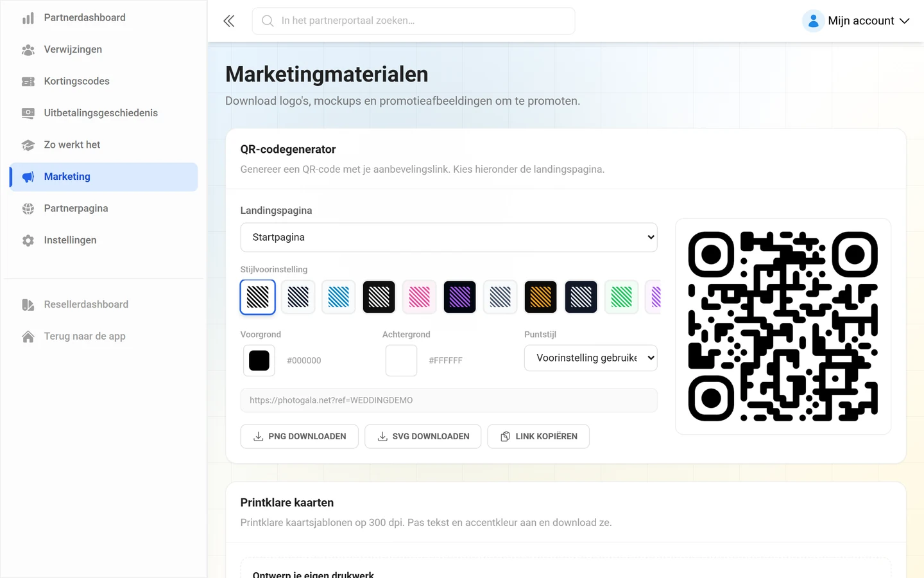The height and width of the screenshot is (578, 924).
Task: Open the Partnerdashboard bar chart icon
Action: click(28, 18)
